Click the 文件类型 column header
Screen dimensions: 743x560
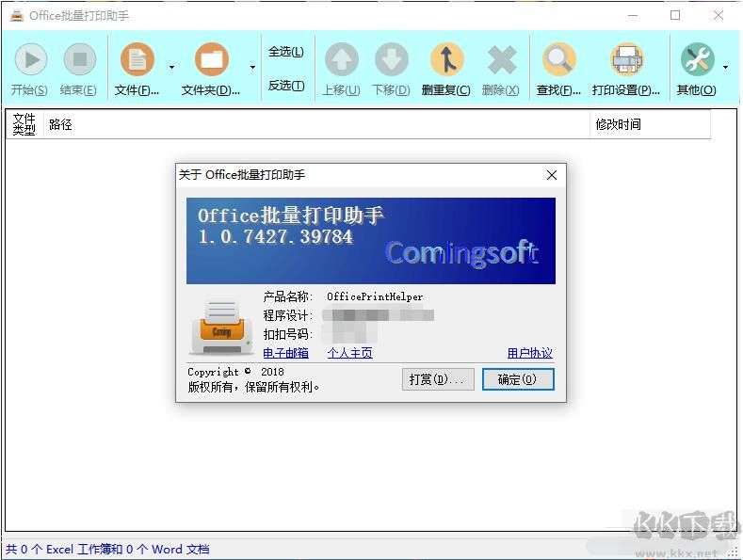[x=24, y=124]
